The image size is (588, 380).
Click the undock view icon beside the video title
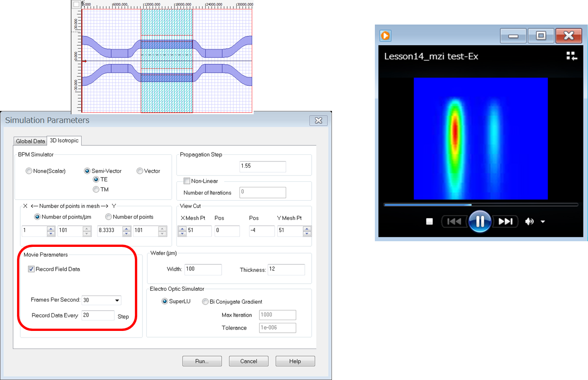(571, 56)
